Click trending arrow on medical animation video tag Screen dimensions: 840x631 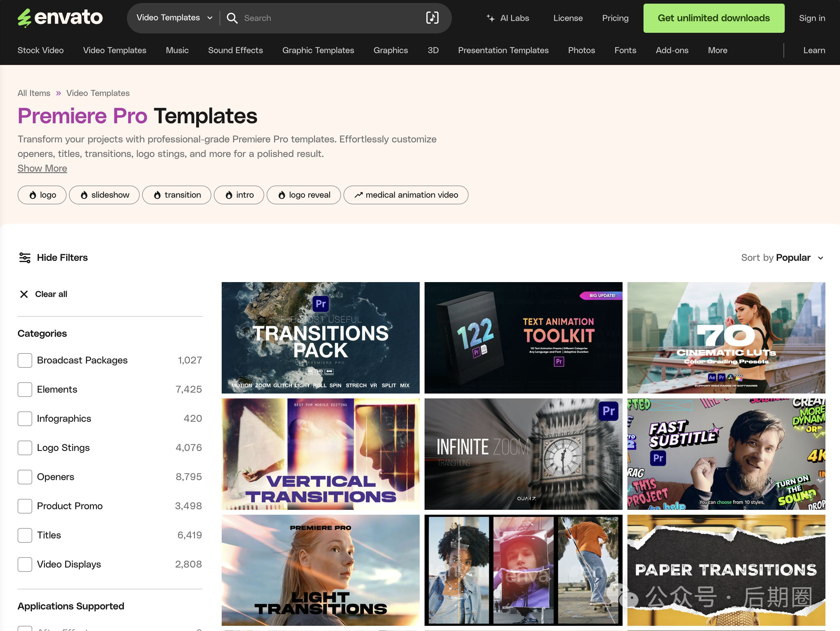point(358,195)
